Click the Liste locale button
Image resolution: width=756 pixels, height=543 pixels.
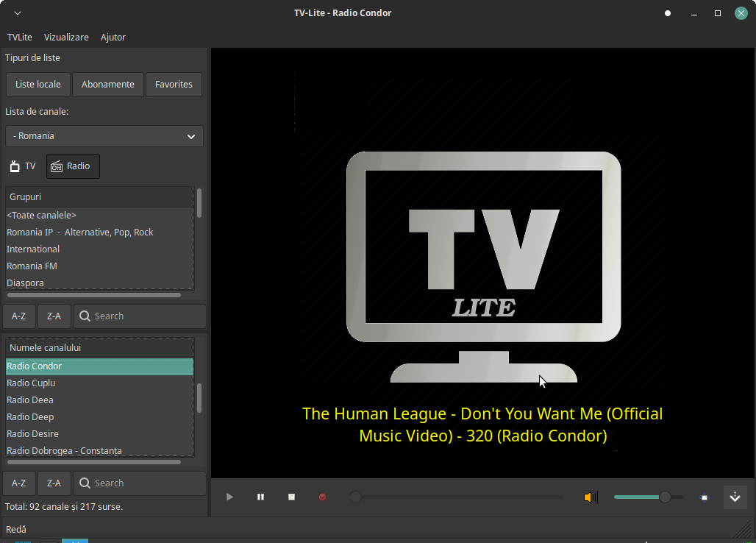point(38,85)
